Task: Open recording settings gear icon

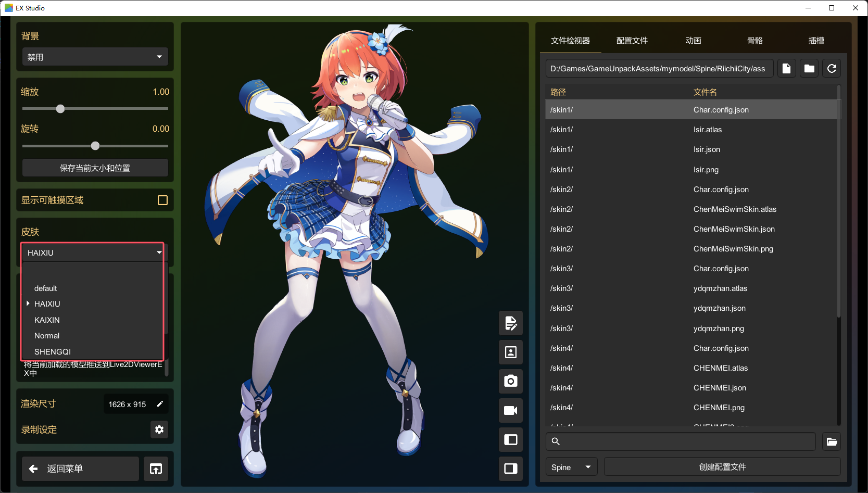Action: [159, 429]
